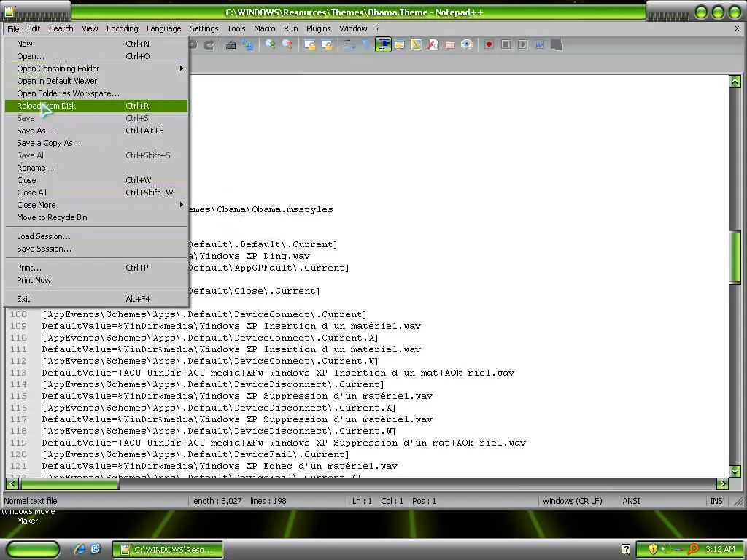
Task: Choose Close All menu entry
Action: [96, 192]
